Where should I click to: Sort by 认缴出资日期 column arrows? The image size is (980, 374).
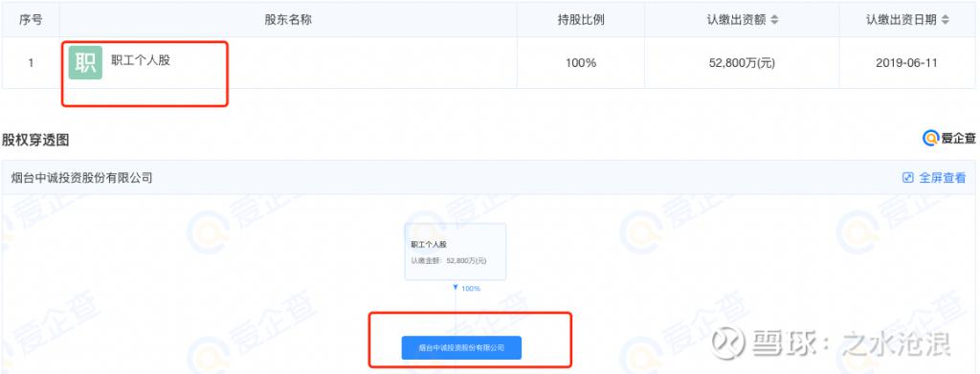click(x=945, y=19)
